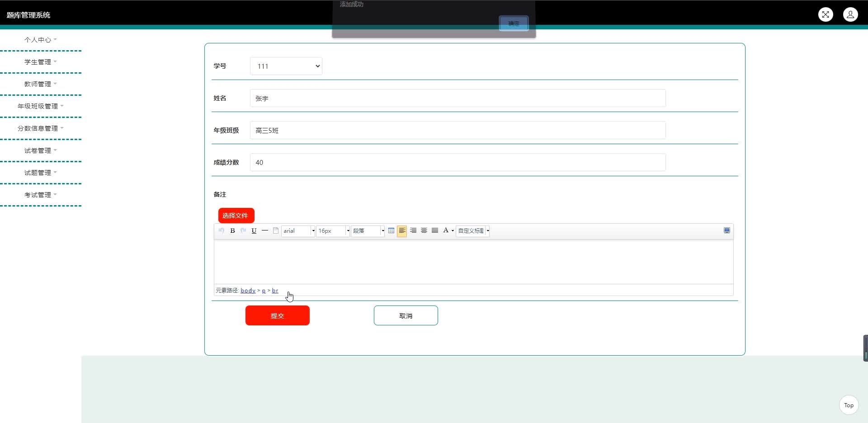The height and width of the screenshot is (423, 868).
Task: Toggle right alignment in the editor
Action: [x=413, y=231]
